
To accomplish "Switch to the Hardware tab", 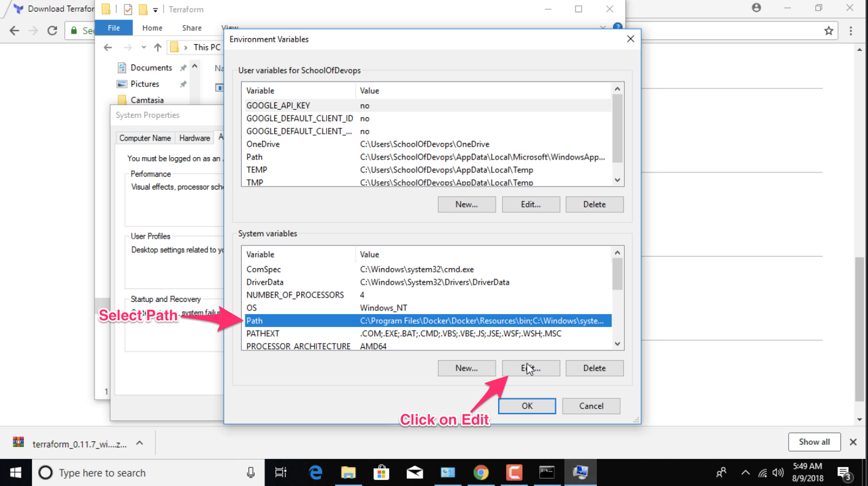I will point(194,138).
